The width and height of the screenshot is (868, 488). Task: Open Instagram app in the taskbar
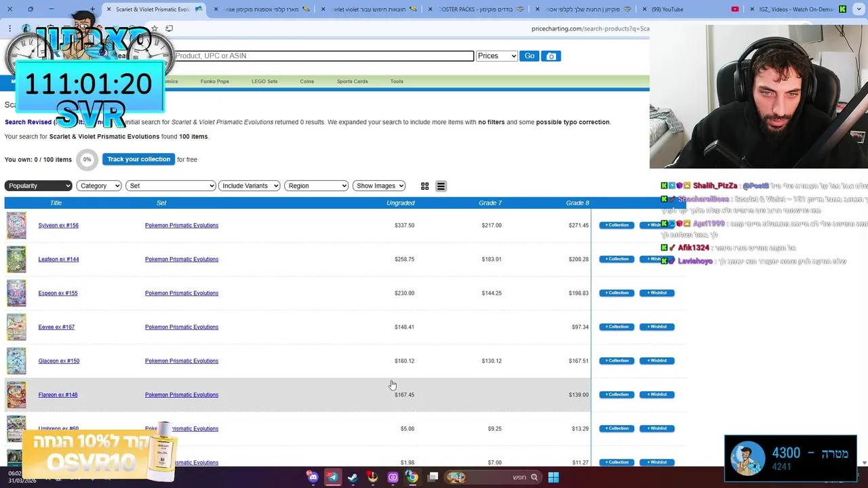point(393,477)
